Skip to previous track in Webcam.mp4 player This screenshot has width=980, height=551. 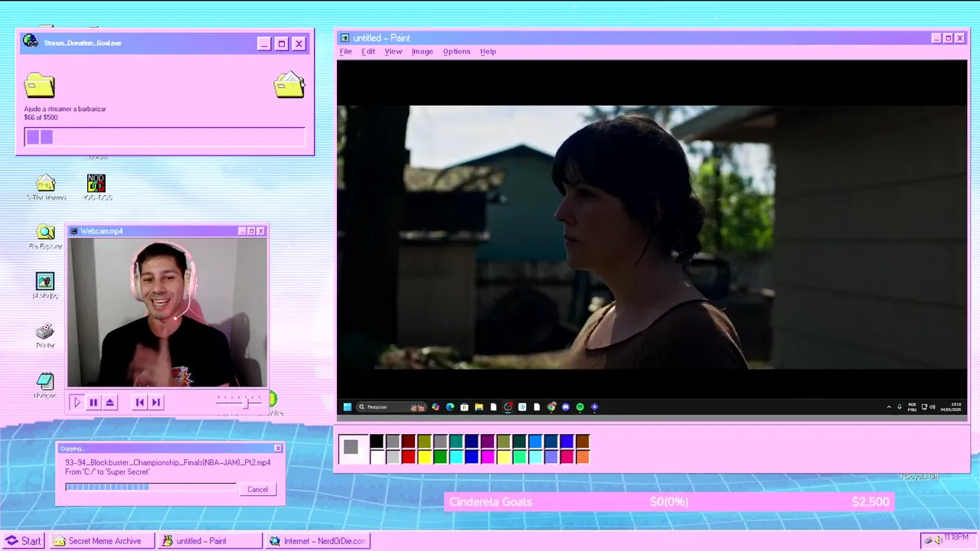click(139, 402)
